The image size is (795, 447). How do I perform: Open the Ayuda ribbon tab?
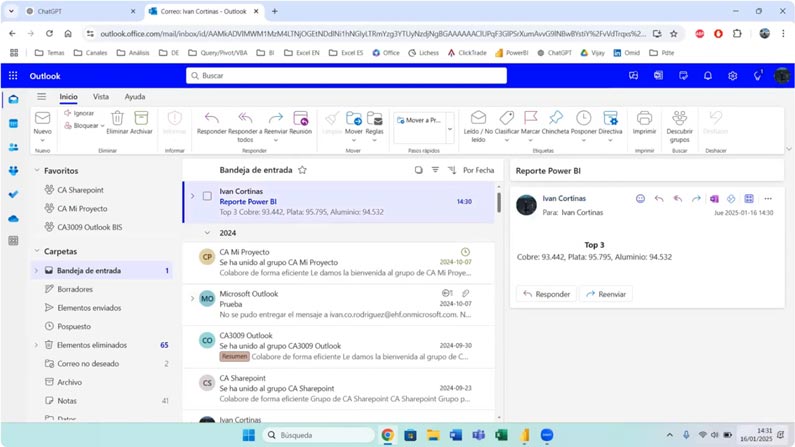pos(135,97)
